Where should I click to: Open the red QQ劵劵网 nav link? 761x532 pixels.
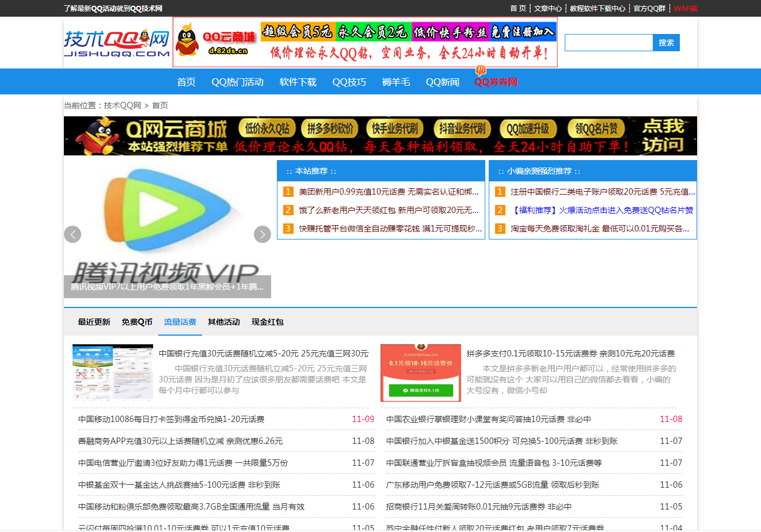pos(496,82)
